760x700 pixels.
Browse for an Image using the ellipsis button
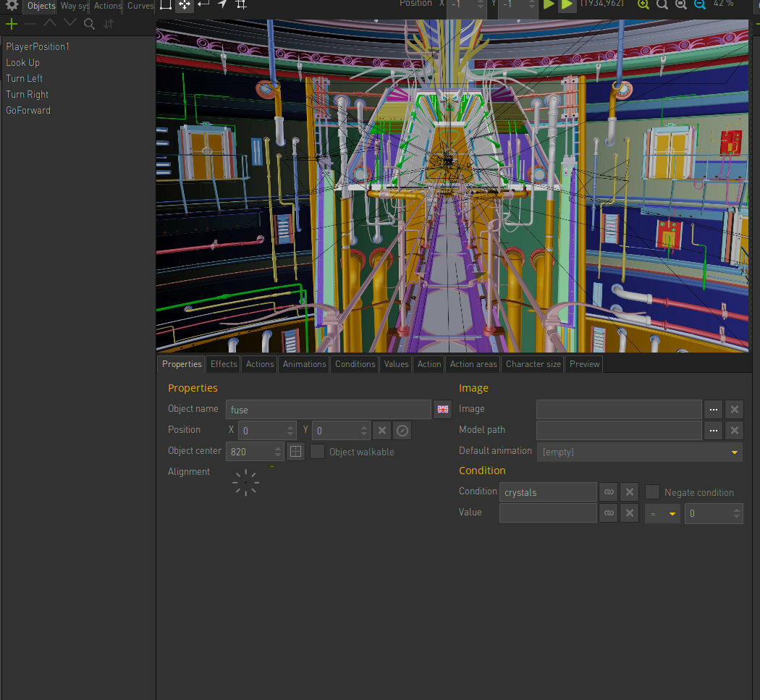pos(713,409)
